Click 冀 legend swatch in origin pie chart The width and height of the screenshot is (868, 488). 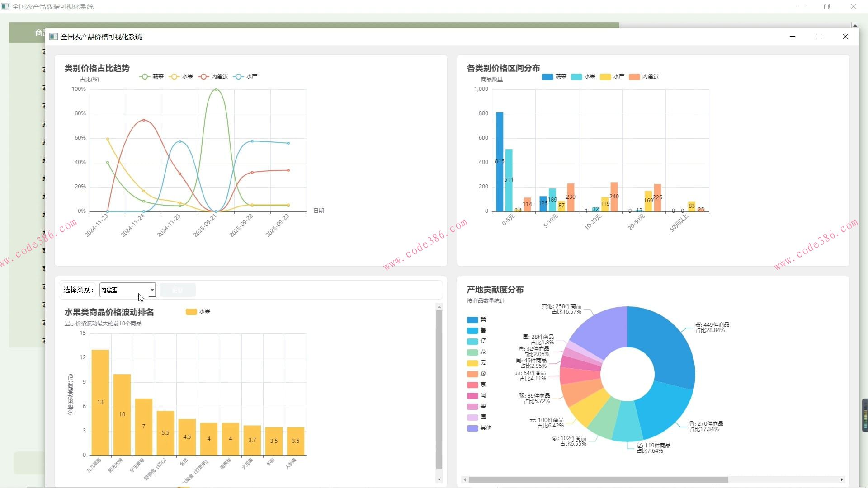click(472, 319)
